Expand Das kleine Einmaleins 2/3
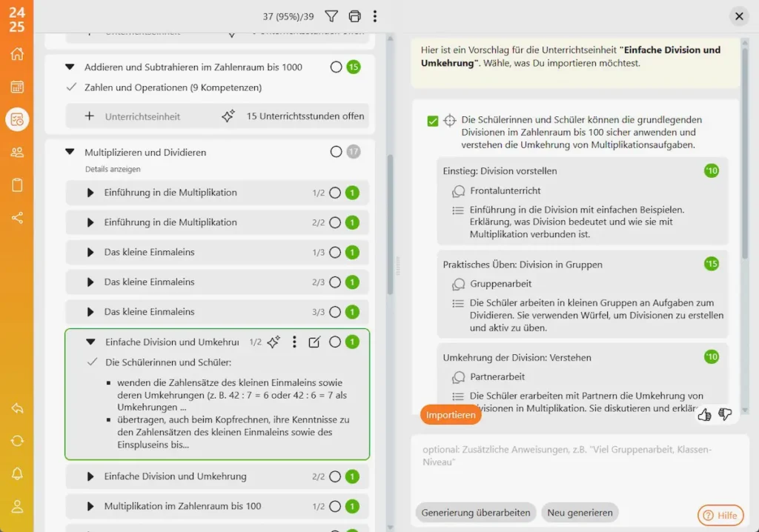 point(90,282)
